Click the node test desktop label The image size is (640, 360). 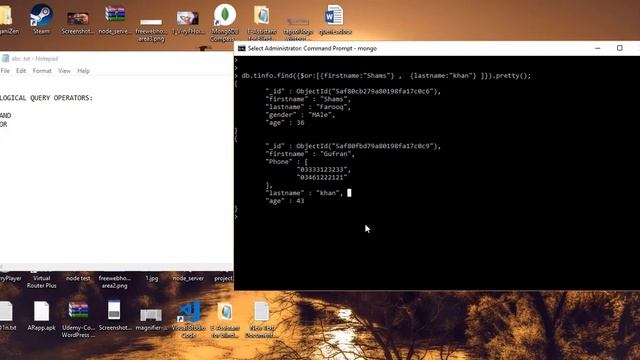pyautogui.click(x=78, y=278)
